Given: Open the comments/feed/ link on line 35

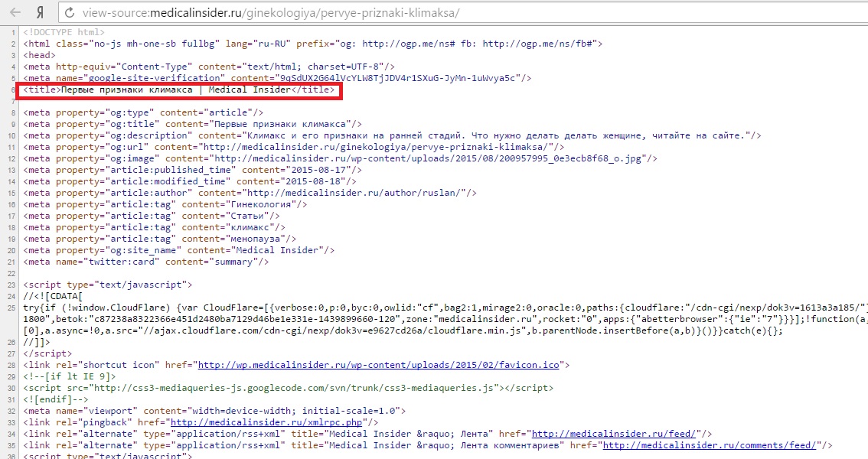Looking at the screenshot, I should coord(709,445).
